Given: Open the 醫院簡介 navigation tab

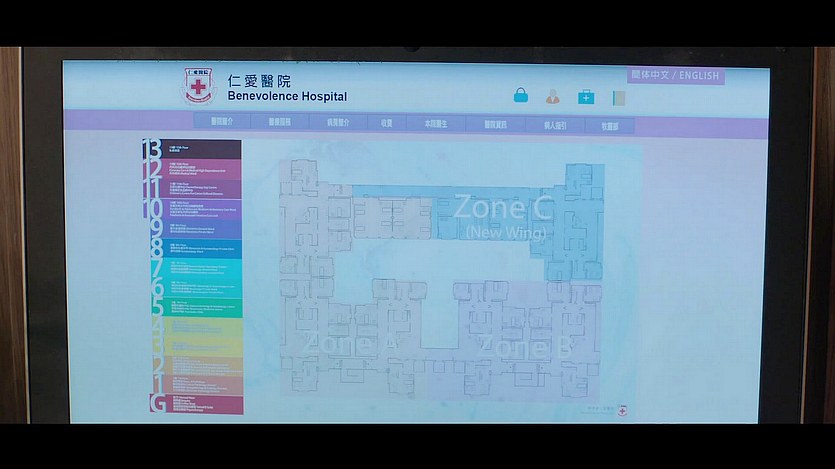Looking at the screenshot, I should click(221, 124).
